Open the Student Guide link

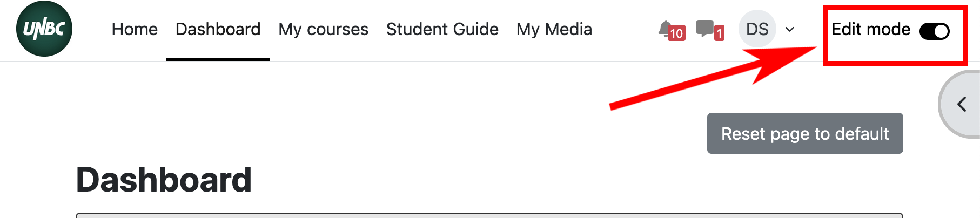442,29
